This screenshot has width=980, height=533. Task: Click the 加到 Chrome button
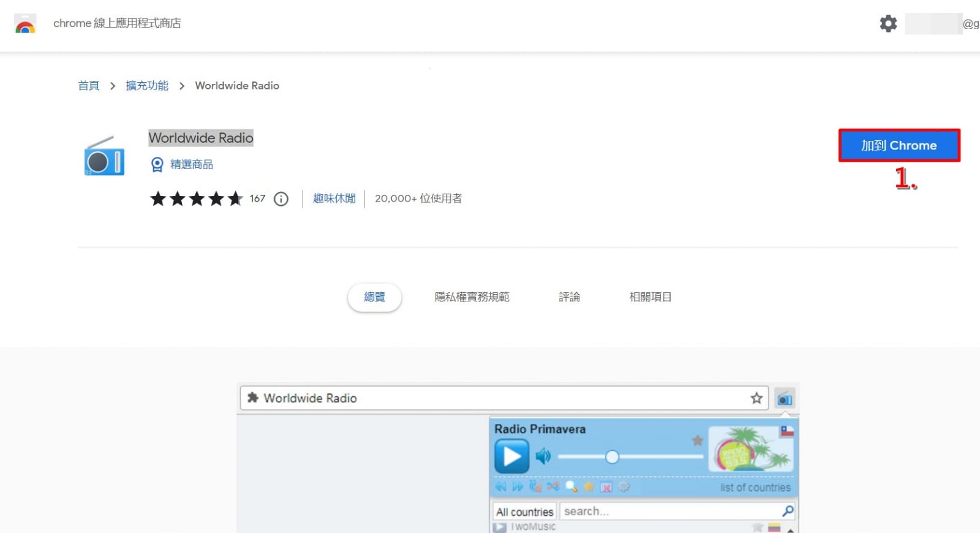coord(899,145)
